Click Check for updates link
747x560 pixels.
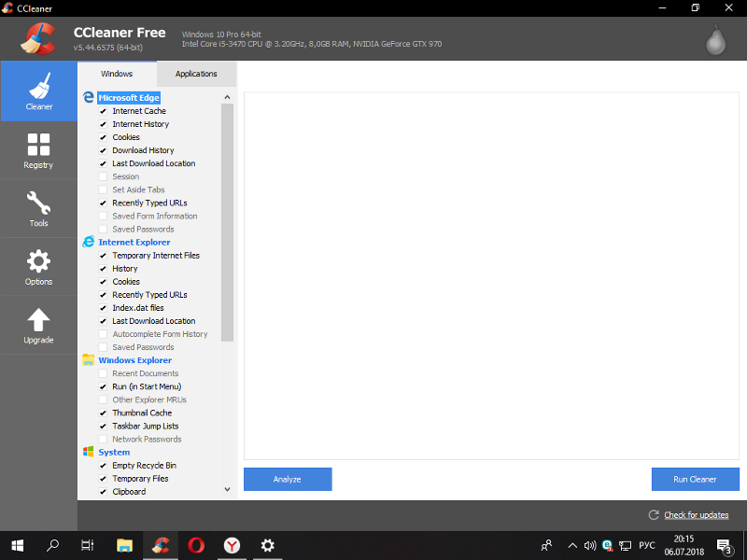[696, 515]
